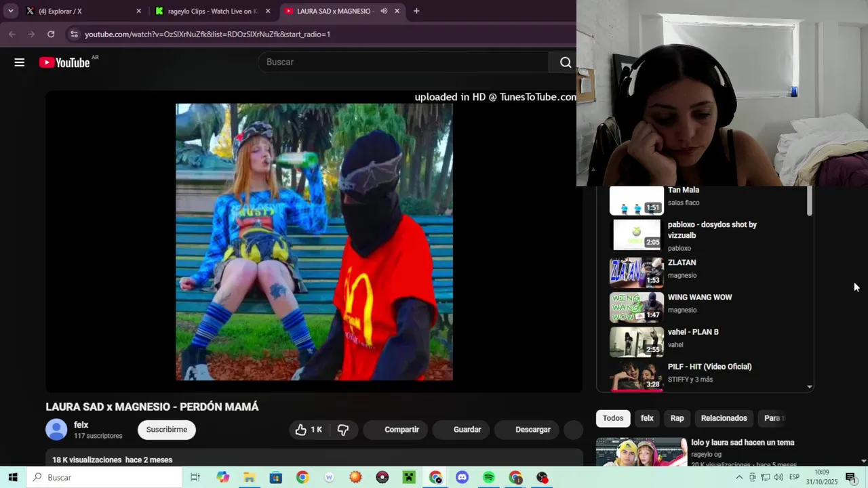Click the page scroll down arrow
The width and height of the screenshot is (868, 488).
863,461
